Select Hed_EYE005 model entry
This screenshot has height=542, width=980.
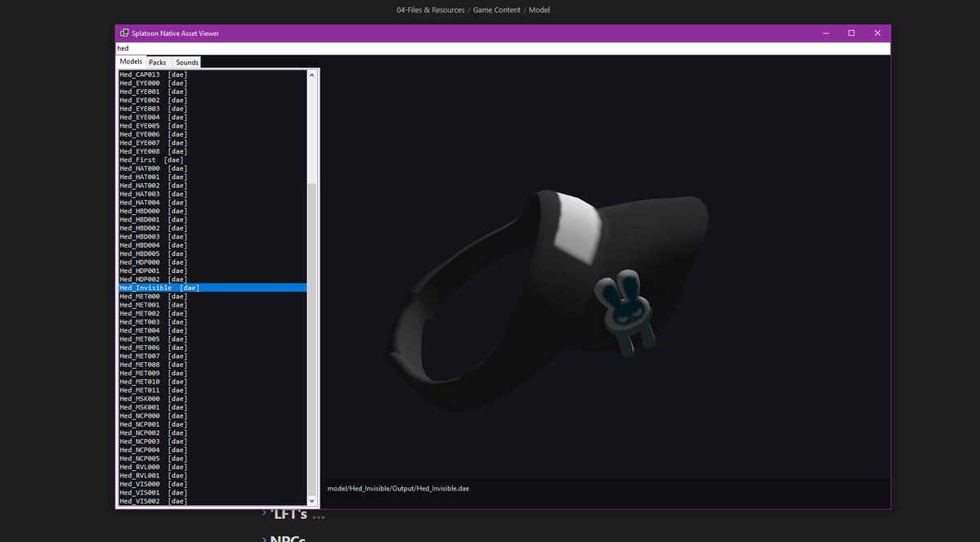coord(213,126)
